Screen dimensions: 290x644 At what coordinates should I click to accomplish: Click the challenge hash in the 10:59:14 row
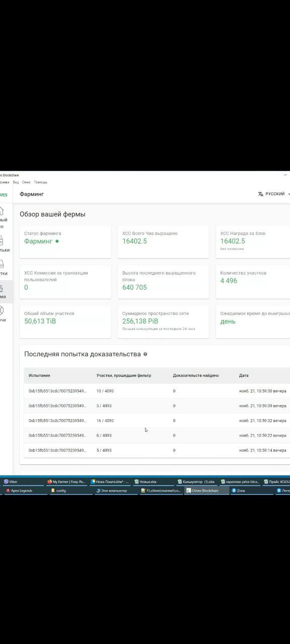click(57, 450)
